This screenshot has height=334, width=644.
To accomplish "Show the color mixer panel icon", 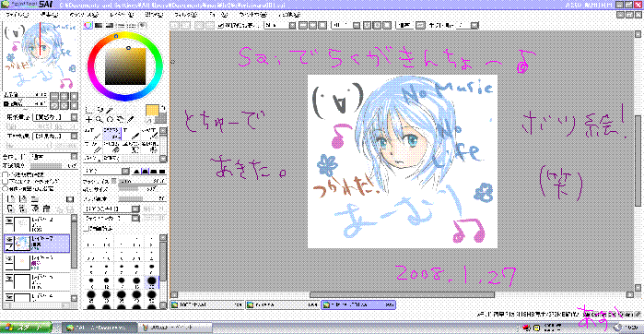I will click(121, 25).
